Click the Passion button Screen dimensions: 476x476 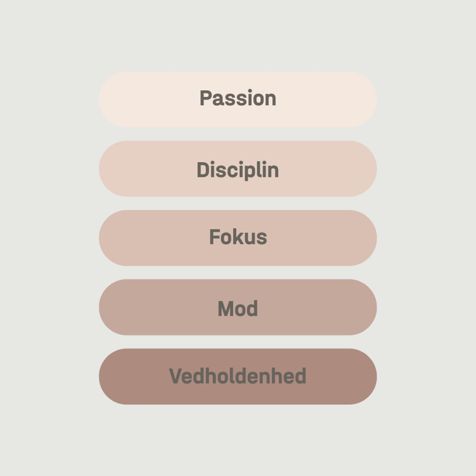point(237,99)
